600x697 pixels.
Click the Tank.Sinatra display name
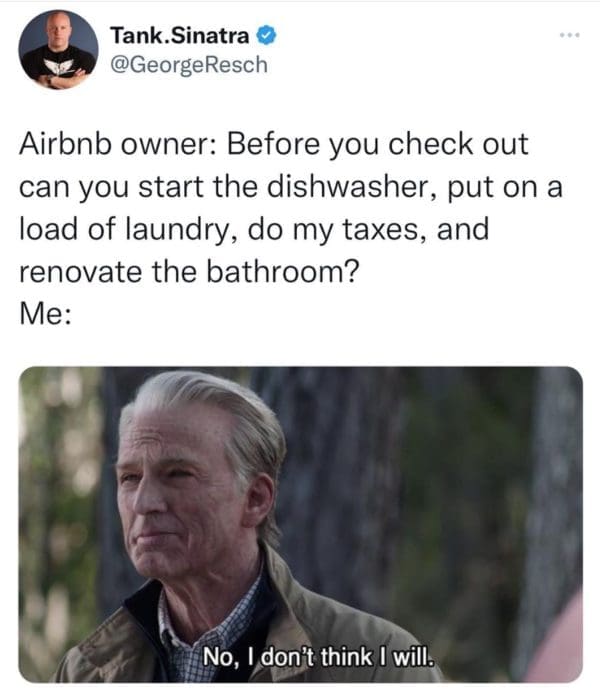[180, 36]
